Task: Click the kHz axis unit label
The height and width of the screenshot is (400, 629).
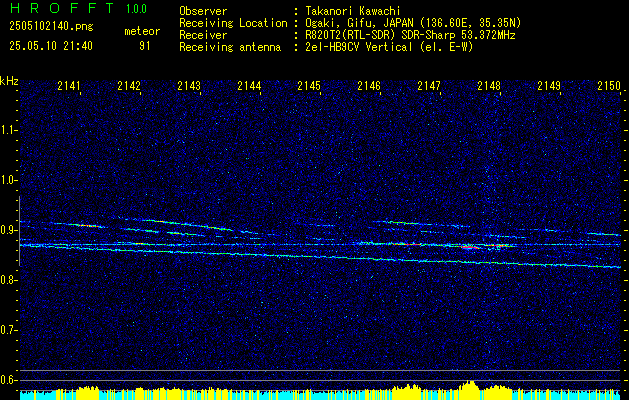Action: pyautogui.click(x=9, y=81)
